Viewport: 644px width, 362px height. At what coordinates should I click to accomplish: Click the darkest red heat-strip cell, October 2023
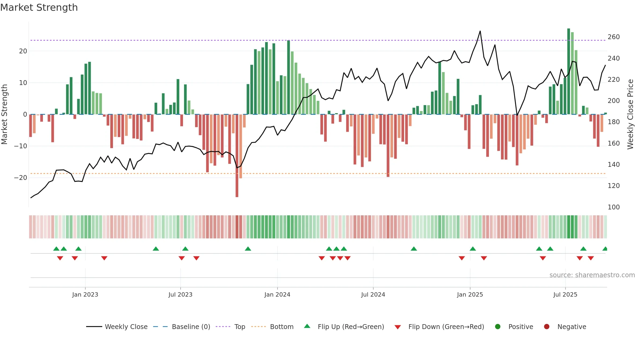point(237,227)
